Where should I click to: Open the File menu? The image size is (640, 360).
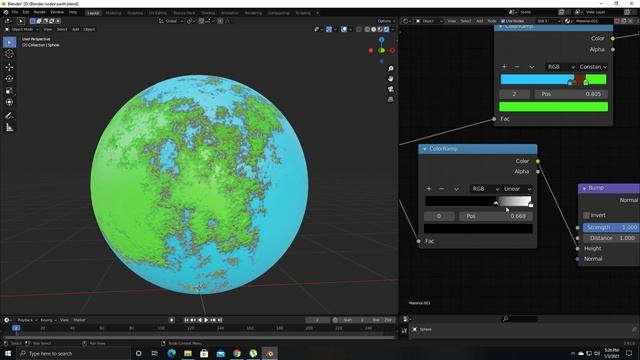(x=15, y=12)
